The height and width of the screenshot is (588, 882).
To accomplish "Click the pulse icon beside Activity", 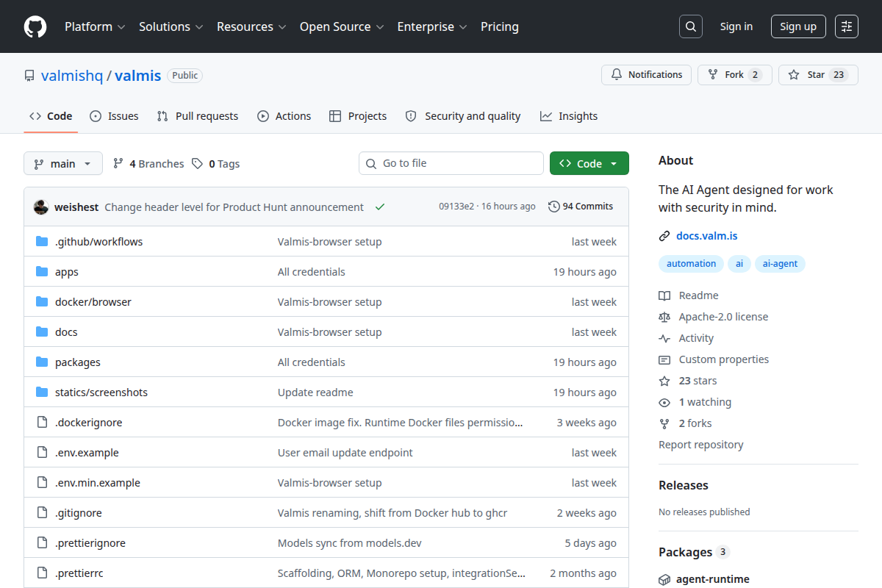I will click(x=664, y=338).
